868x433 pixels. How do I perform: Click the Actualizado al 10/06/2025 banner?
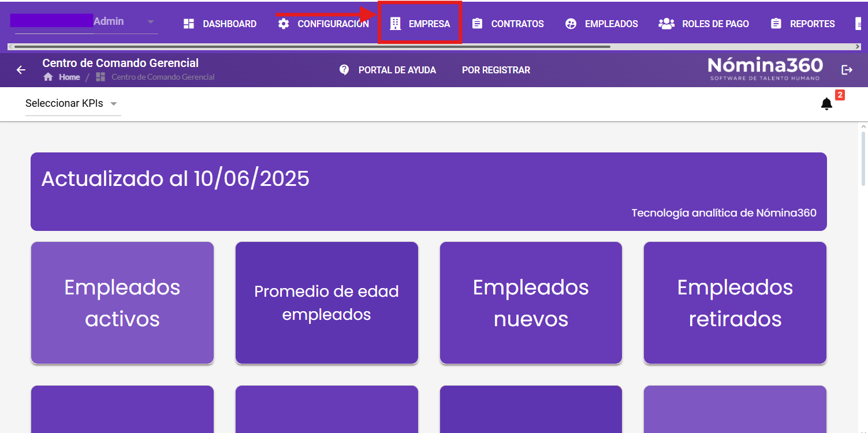(429, 192)
